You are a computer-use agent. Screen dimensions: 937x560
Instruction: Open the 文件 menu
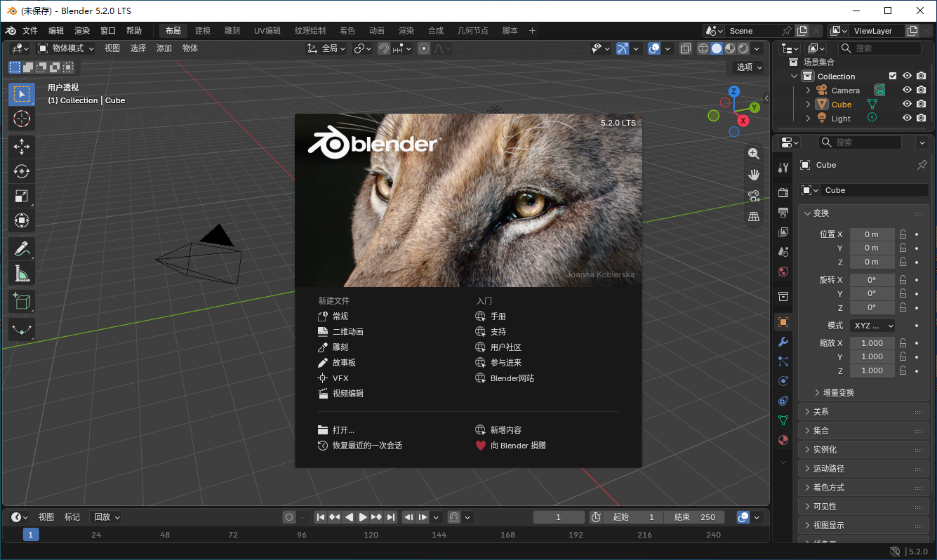pos(30,31)
